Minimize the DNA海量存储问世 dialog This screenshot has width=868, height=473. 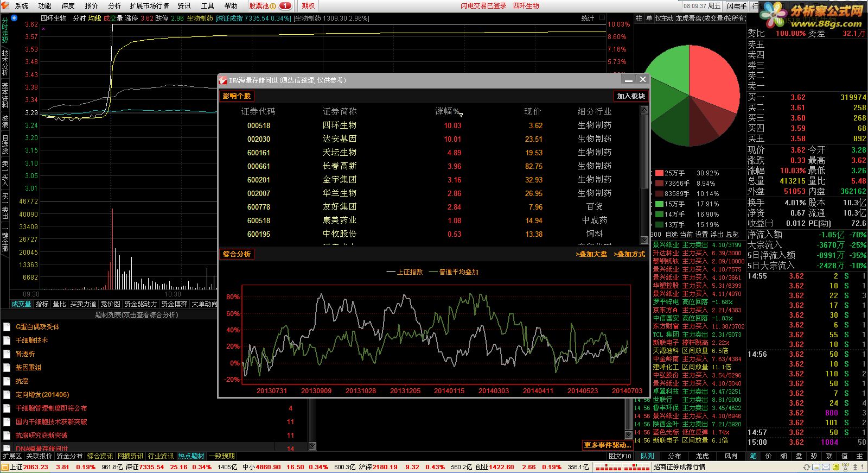629,80
